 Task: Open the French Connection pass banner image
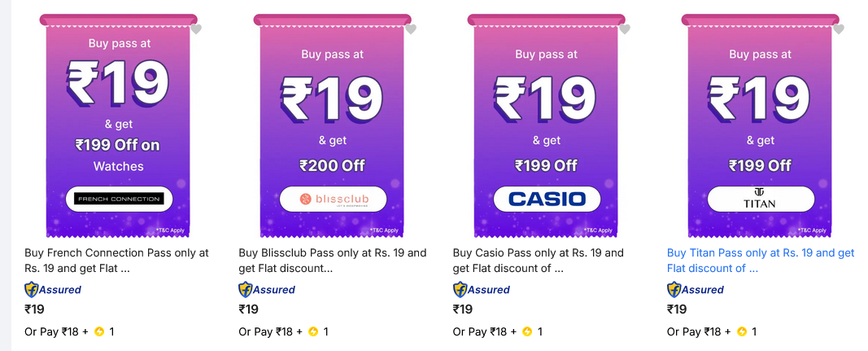click(119, 126)
